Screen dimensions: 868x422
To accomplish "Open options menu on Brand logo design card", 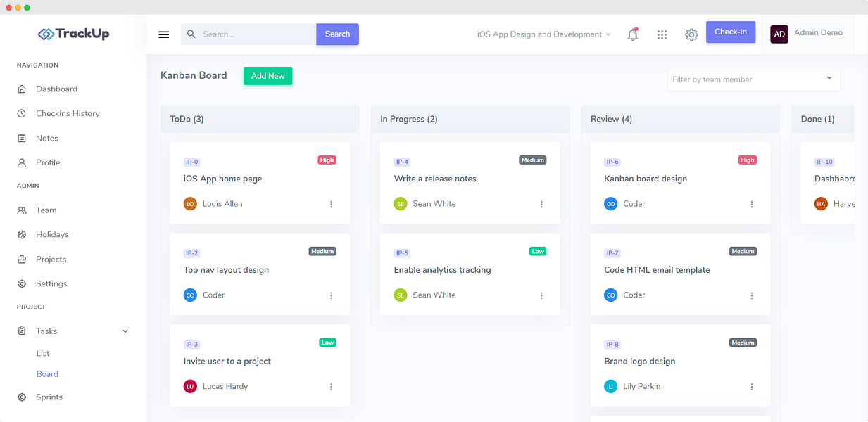I will (752, 387).
